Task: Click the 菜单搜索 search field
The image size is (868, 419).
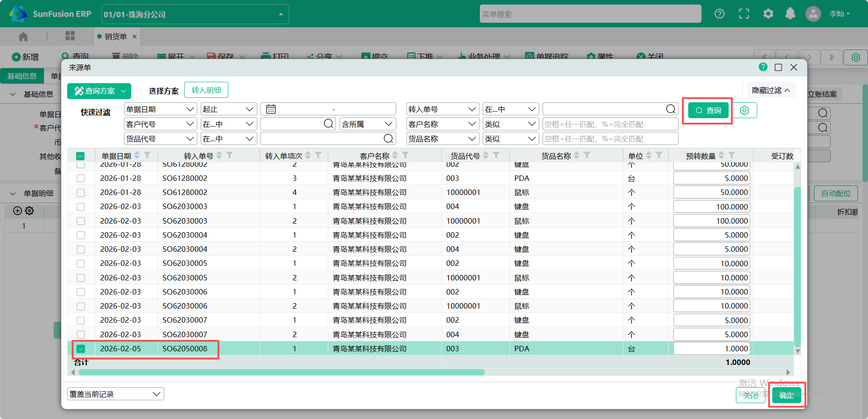Action: (x=590, y=14)
